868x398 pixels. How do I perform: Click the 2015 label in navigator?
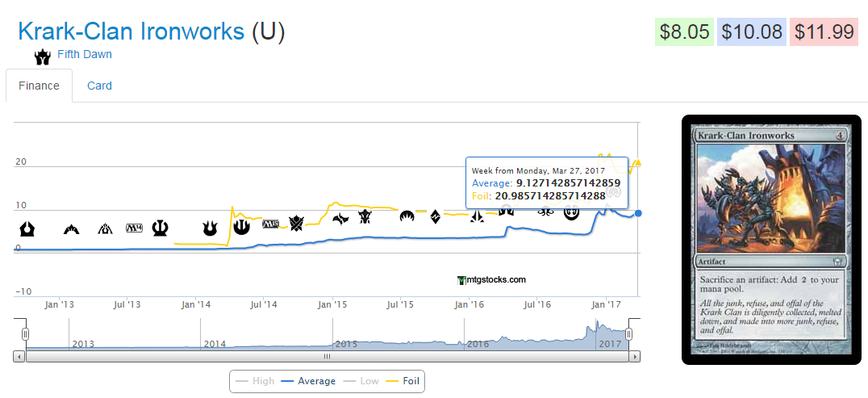tap(346, 344)
